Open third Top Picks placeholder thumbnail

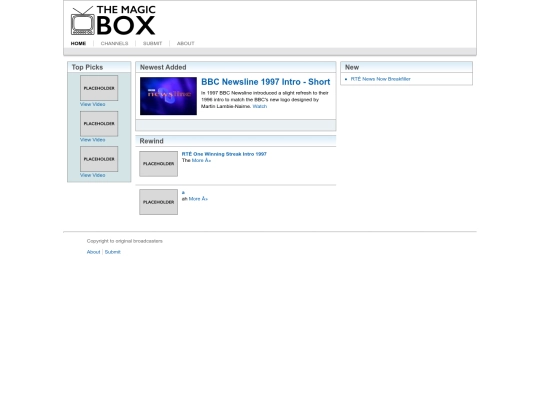(x=99, y=159)
